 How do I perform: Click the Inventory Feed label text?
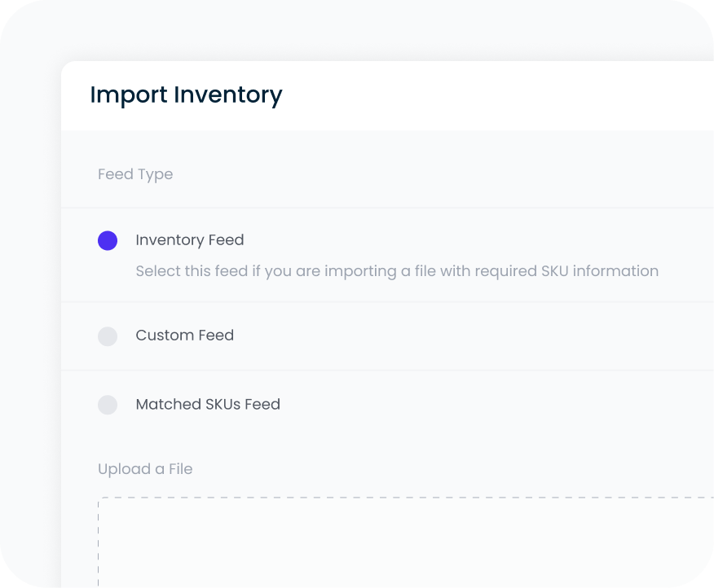coord(190,240)
